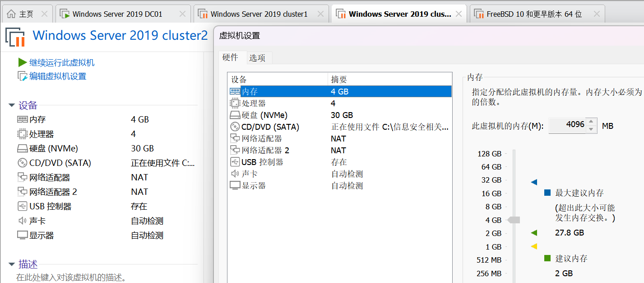The height and width of the screenshot is (283, 644).
Task: Select the CD/DVD (SATA) drive icon
Action: 235,126
